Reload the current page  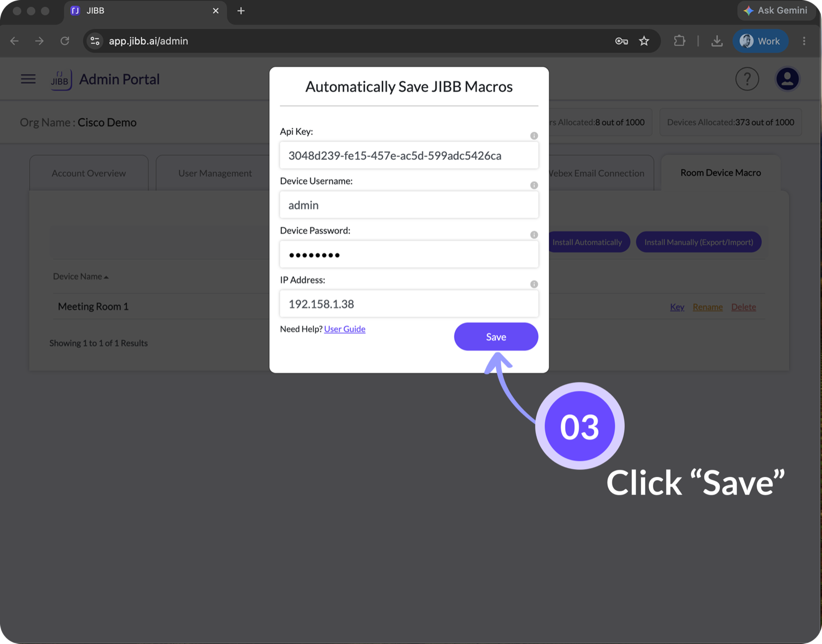(x=65, y=41)
